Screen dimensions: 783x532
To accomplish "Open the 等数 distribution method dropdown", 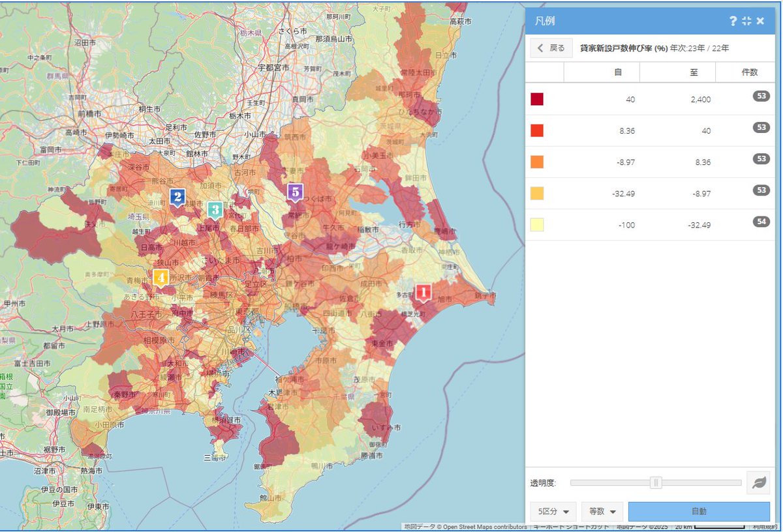I will click(601, 512).
